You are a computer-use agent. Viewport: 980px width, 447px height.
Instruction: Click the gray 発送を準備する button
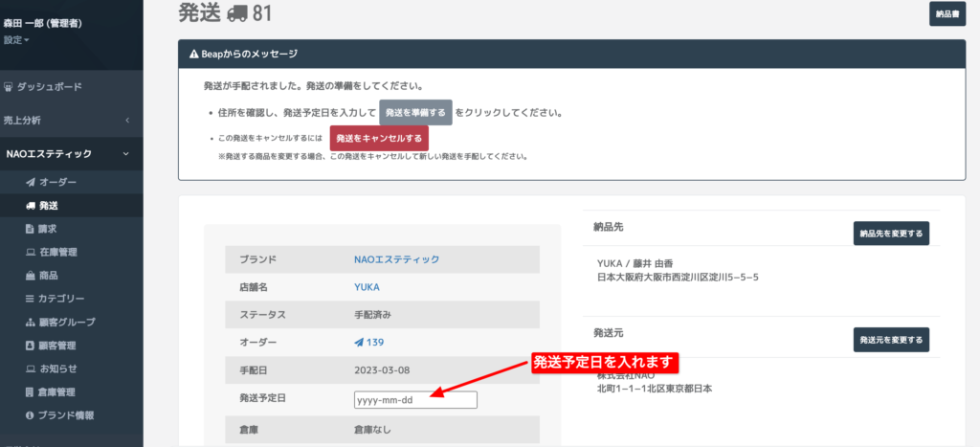pyautogui.click(x=415, y=113)
